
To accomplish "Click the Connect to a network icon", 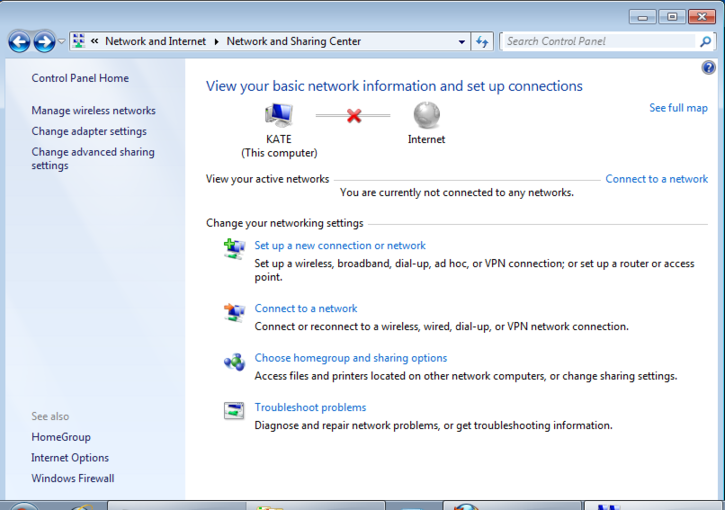I will 234,313.
